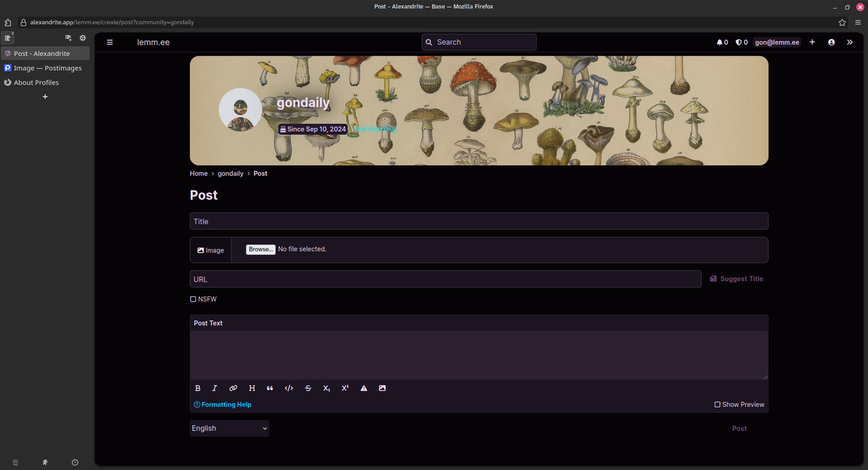Open the English language dropdown
Screen dimensions: 868x470
click(x=229, y=429)
